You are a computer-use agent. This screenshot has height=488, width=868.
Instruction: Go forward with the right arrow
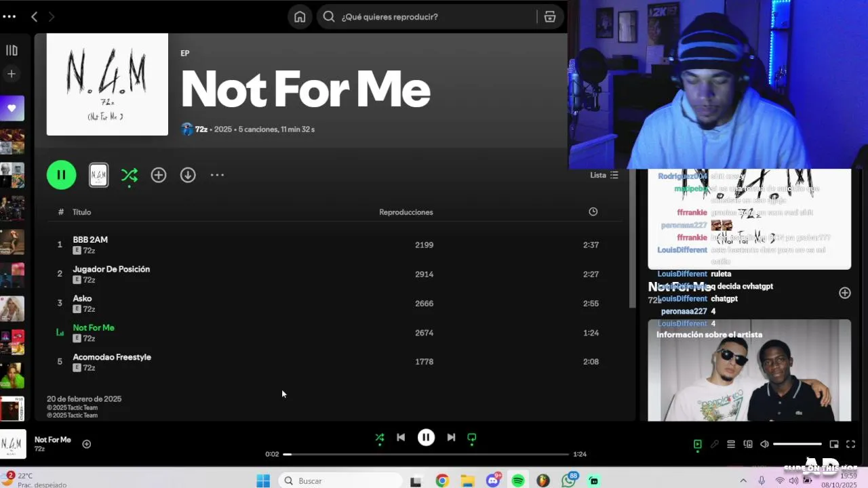click(52, 16)
